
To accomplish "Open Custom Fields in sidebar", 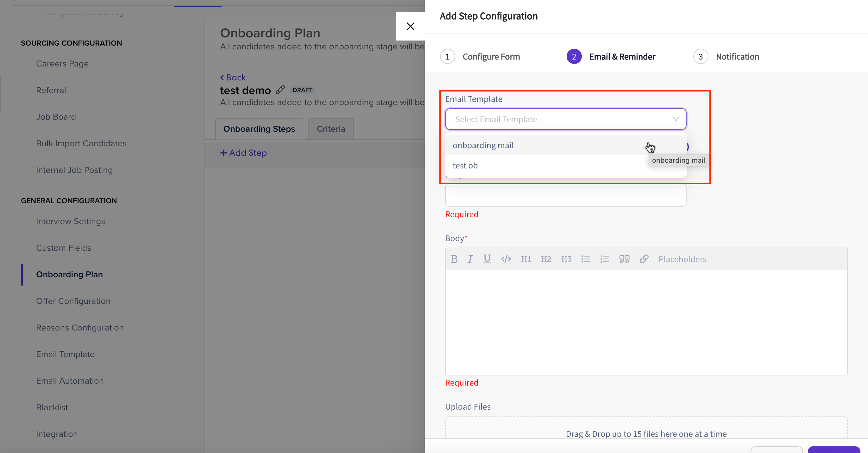I will coord(63,248).
